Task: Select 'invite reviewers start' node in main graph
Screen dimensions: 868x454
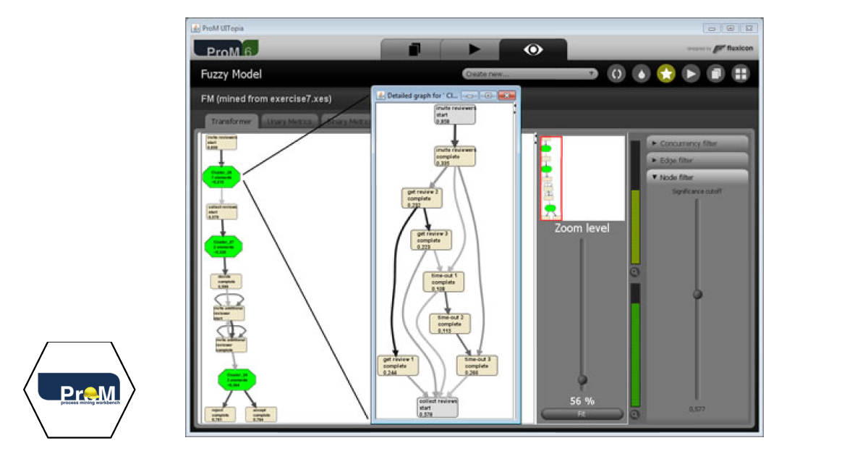Action: [x=221, y=142]
